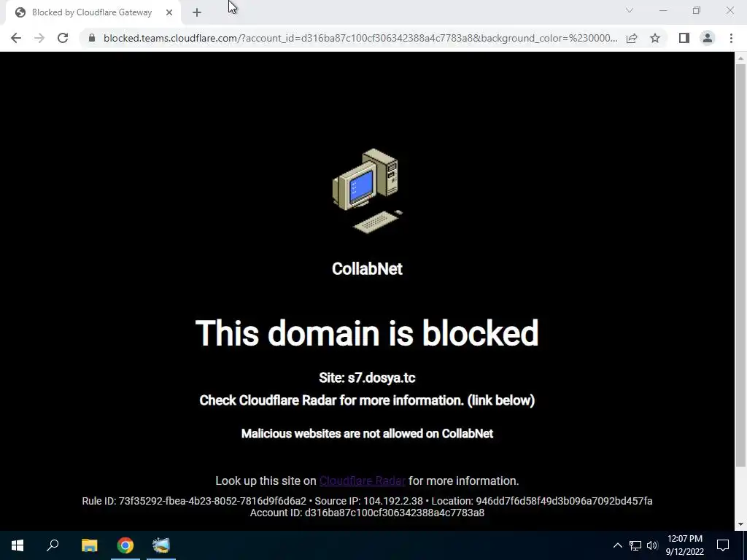Image resolution: width=747 pixels, height=560 pixels.
Task: Open the Windows Start menu
Action: [18, 545]
